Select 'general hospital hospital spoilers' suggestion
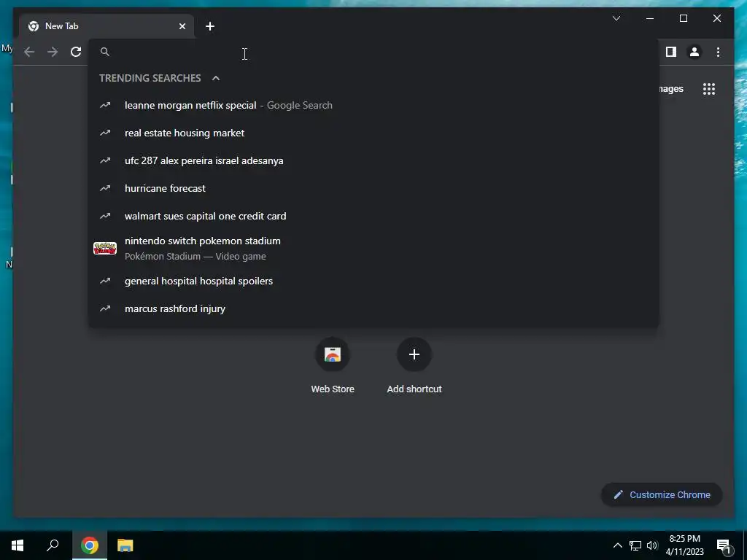 [x=373, y=281]
